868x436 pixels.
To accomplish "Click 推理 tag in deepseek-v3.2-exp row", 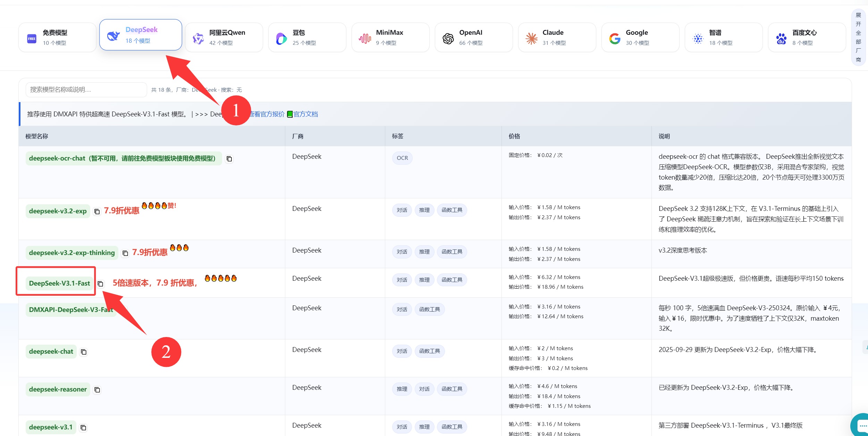I will pos(424,210).
